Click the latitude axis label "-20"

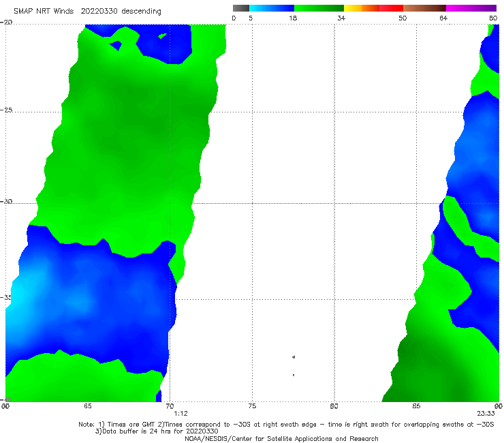click(6, 22)
